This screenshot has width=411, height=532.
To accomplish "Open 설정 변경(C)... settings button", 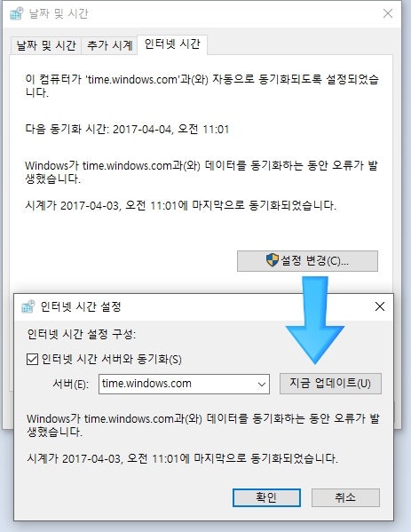I will point(307,261).
